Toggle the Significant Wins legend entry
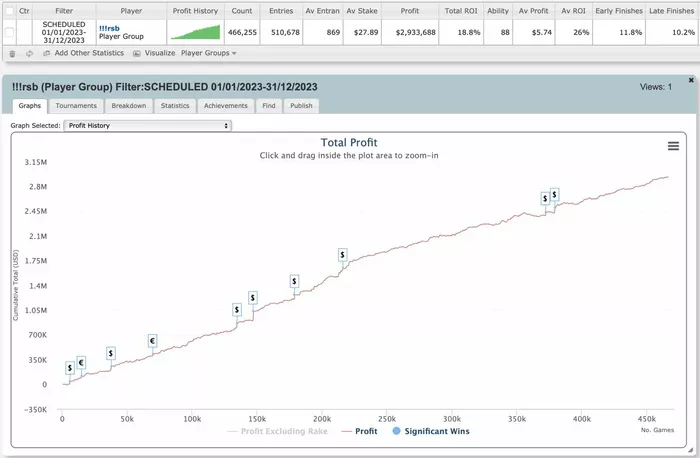Viewport: 700px width, 458px height. click(431, 431)
